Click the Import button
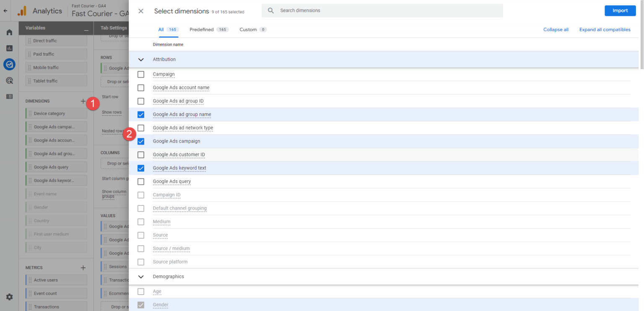The height and width of the screenshot is (311, 644). click(x=620, y=10)
